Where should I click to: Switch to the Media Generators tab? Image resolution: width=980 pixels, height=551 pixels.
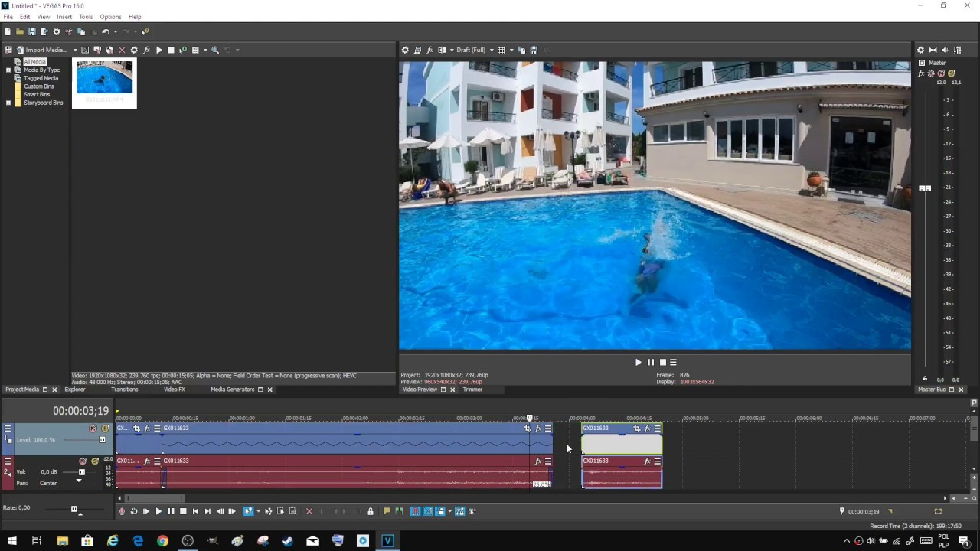[x=232, y=390]
